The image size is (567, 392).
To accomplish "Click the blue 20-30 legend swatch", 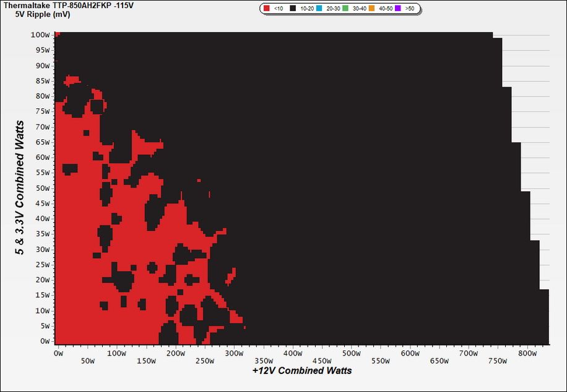I will (x=319, y=8).
